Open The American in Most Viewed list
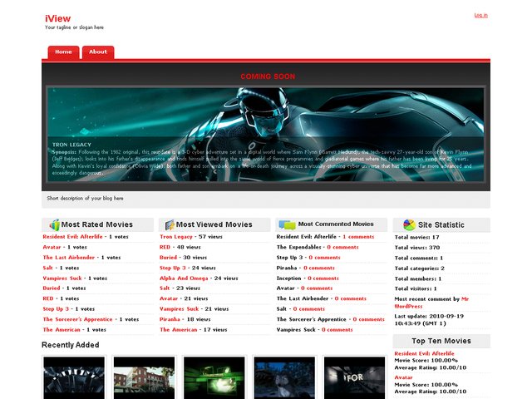The height and width of the screenshot is (399, 532). [179, 330]
